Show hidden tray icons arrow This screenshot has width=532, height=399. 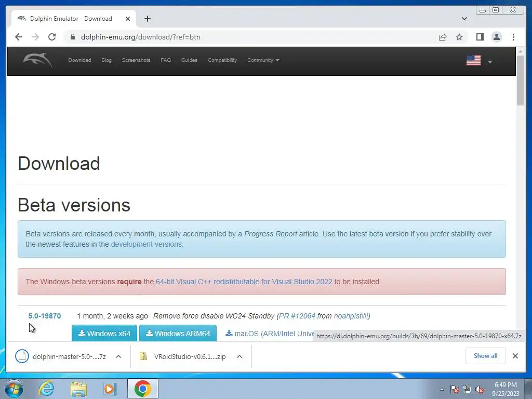(442, 389)
